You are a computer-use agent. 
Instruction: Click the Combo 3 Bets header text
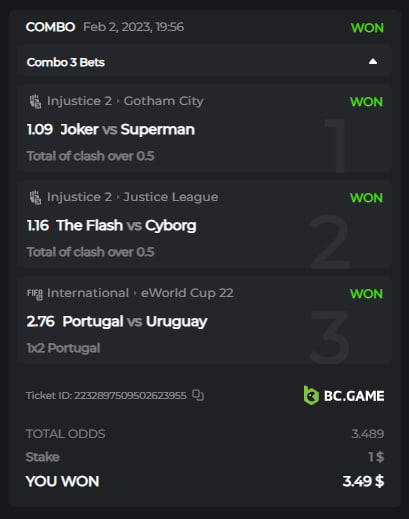pos(66,62)
